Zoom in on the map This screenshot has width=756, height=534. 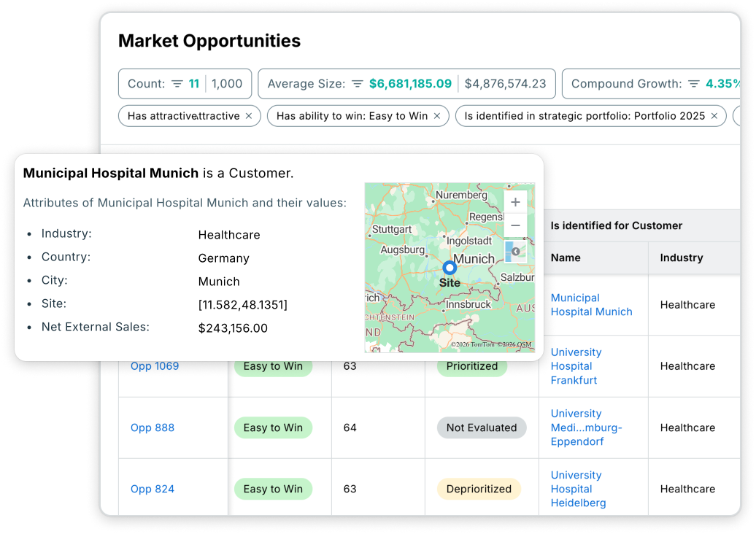[x=515, y=202]
